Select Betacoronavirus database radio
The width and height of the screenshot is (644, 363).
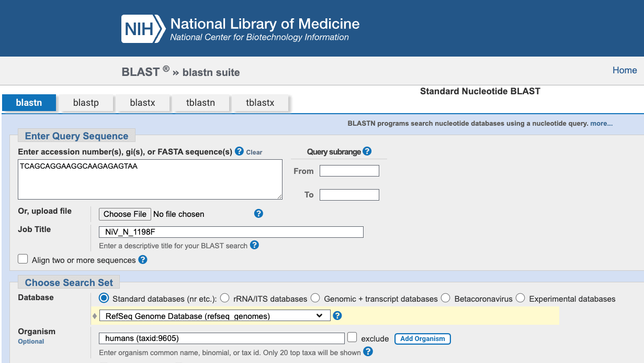click(445, 298)
